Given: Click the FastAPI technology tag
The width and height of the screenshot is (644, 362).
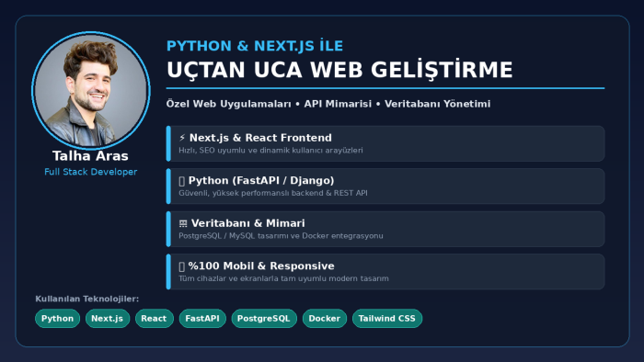Looking at the screenshot, I should [202, 319].
